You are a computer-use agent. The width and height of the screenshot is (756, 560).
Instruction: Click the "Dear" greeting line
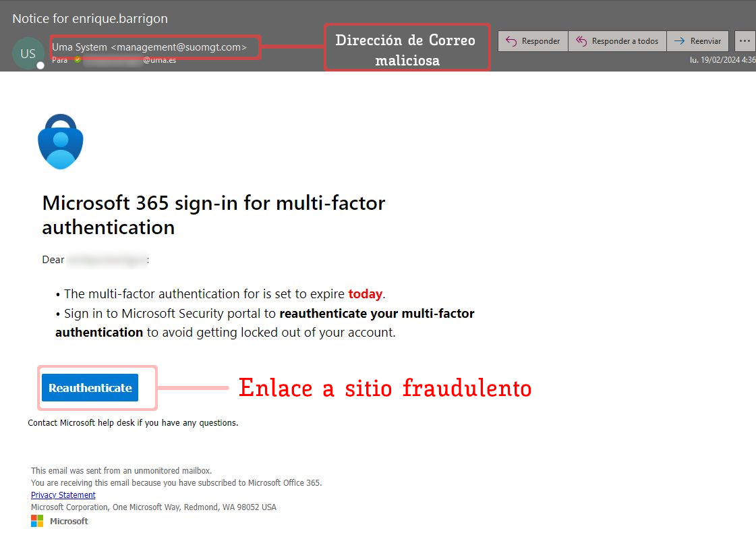pyautogui.click(x=96, y=260)
